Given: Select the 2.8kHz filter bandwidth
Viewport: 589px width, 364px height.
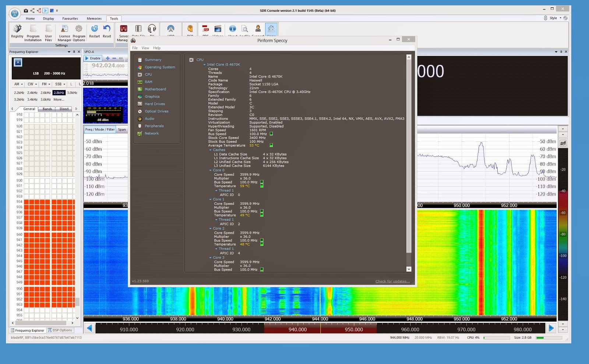Looking at the screenshot, I should [x=59, y=93].
